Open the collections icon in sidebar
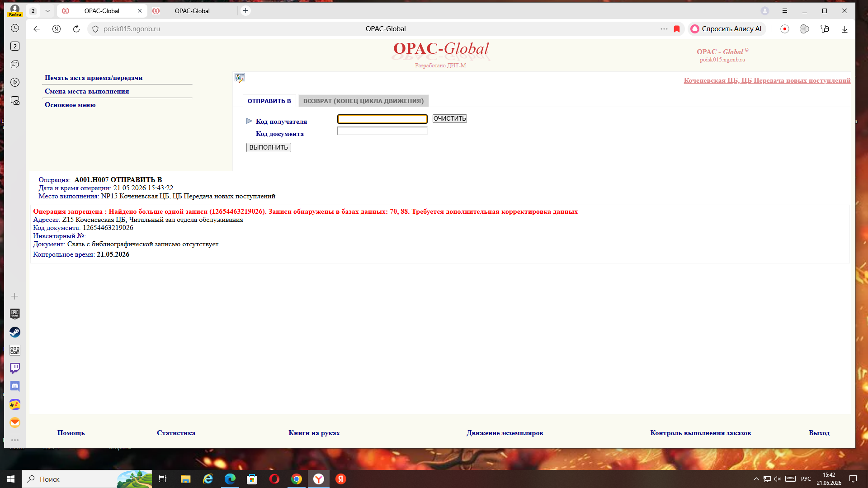The height and width of the screenshot is (488, 868). (x=15, y=64)
